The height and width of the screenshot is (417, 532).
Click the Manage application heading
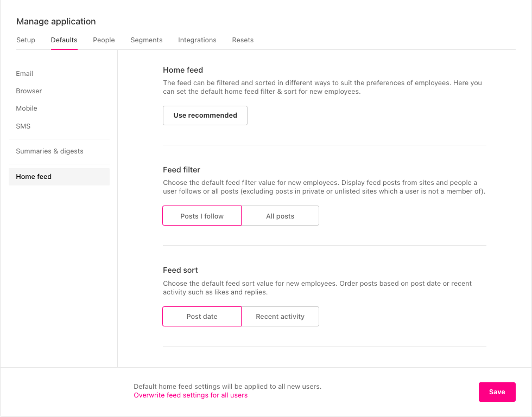(56, 22)
